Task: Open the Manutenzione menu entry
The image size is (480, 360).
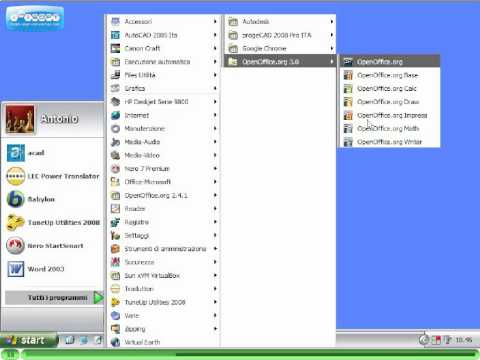Action: click(x=164, y=128)
